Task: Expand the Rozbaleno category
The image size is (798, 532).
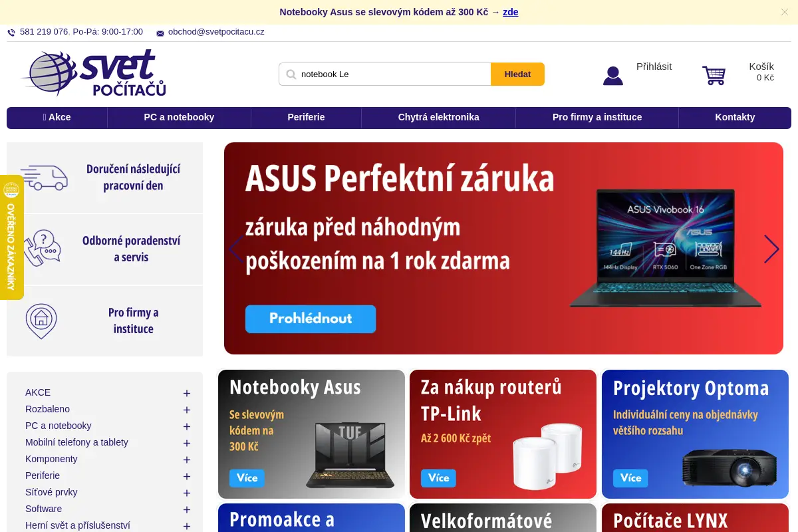Action: point(187,410)
